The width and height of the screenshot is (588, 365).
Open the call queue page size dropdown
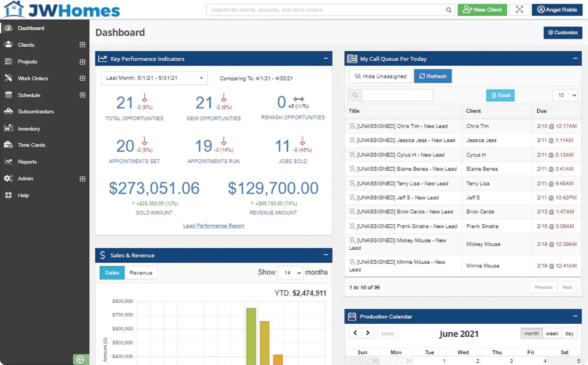tap(565, 95)
